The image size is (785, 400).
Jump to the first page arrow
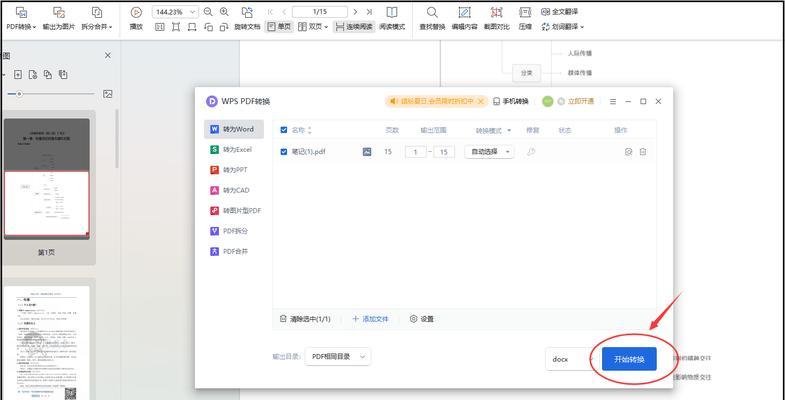270,12
